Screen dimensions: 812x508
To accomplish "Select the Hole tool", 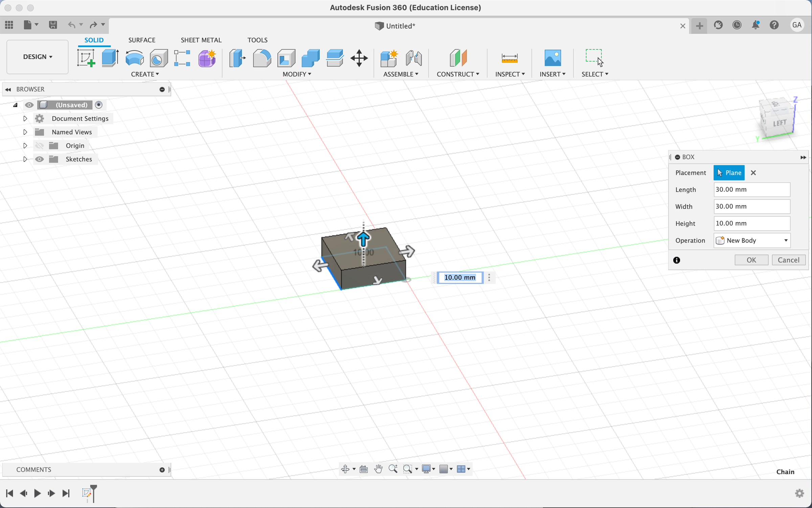I will click(159, 58).
